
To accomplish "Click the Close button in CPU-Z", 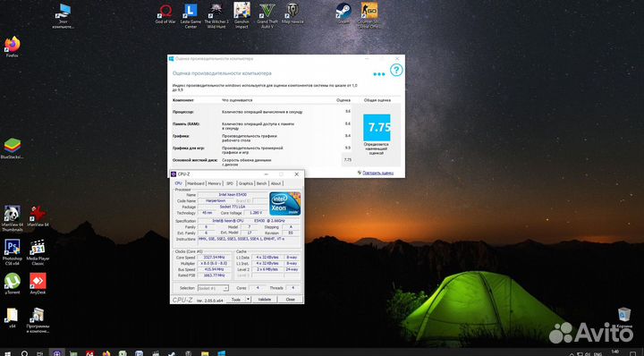I will (291, 300).
